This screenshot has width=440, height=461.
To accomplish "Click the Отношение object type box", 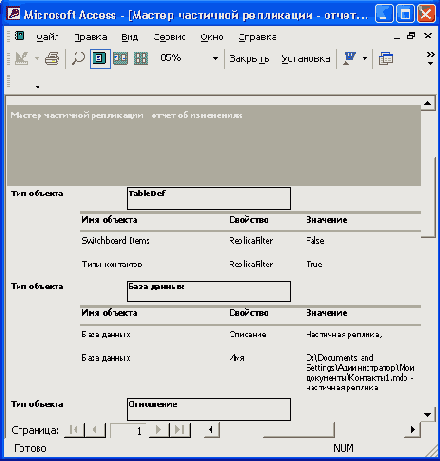I will 209,409.
